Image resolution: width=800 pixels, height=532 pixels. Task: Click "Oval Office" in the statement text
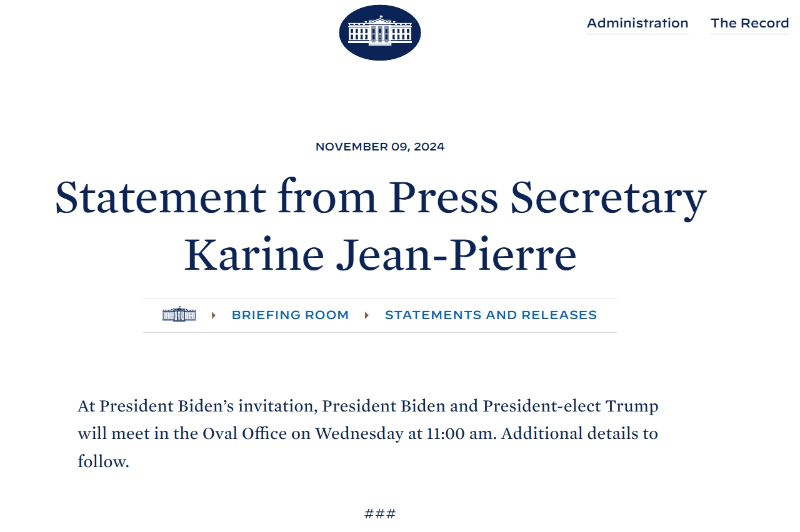[x=245, y=433]
